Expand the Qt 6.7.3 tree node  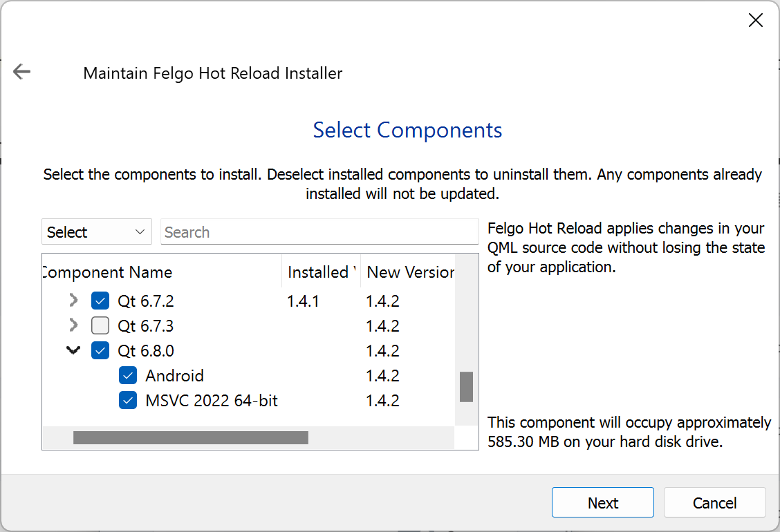(x=73, y=325)
